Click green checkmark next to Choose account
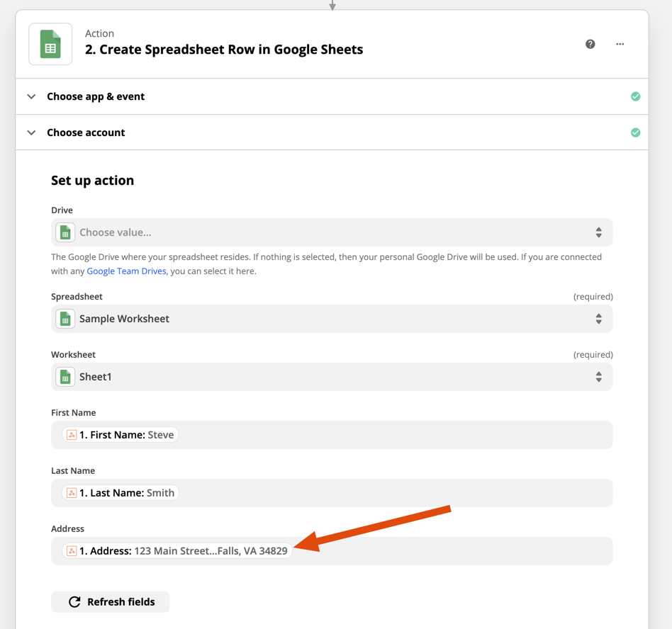 [x=636, y=132]
